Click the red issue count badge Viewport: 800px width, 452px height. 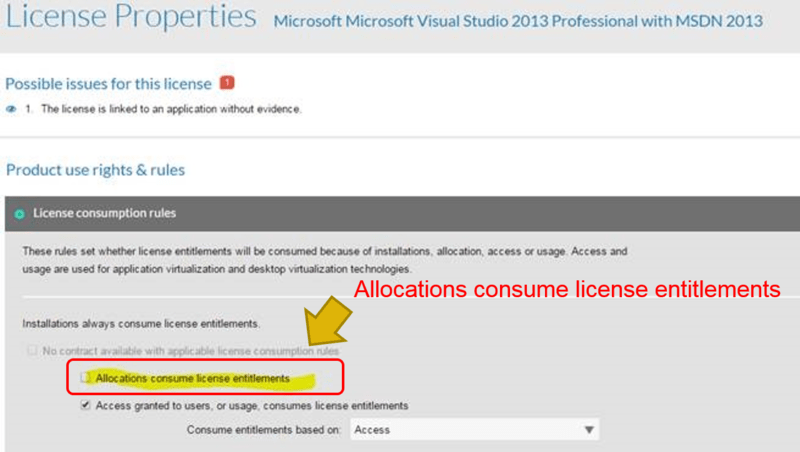pos(227,83)
